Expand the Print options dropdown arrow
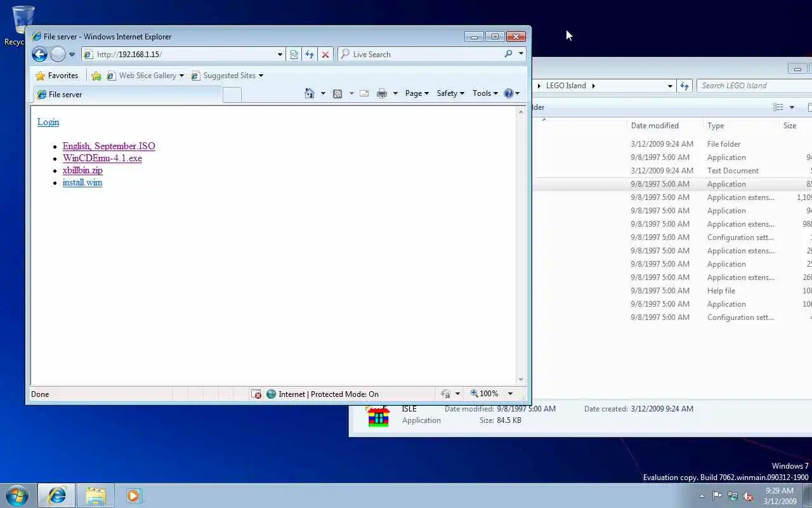 click(395, 93)
